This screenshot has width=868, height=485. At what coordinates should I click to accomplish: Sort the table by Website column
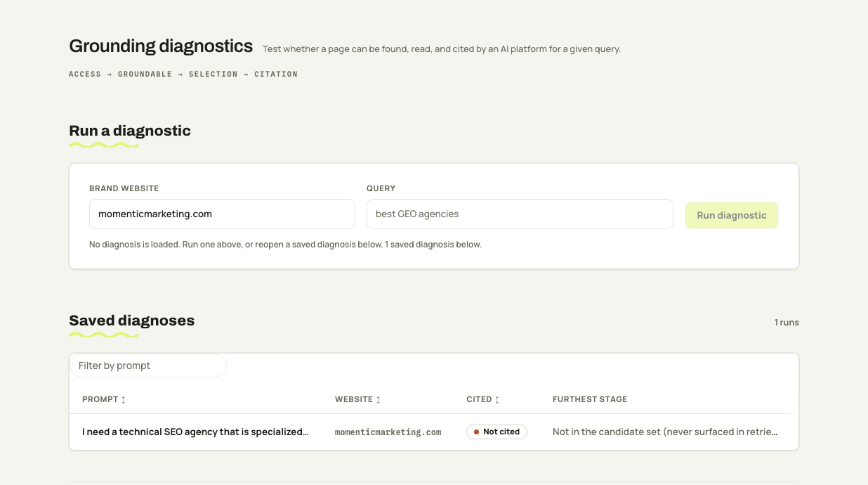357,399
